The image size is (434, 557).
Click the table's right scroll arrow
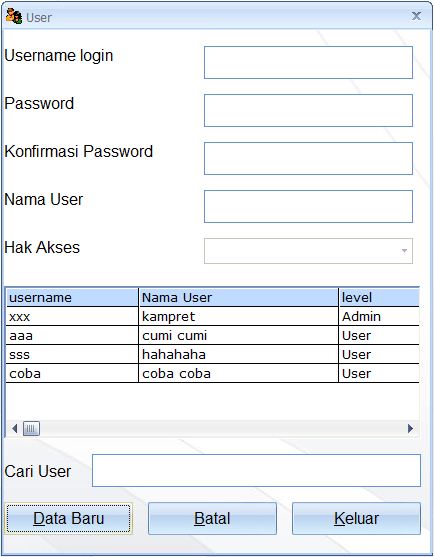[x=411, y=428]
